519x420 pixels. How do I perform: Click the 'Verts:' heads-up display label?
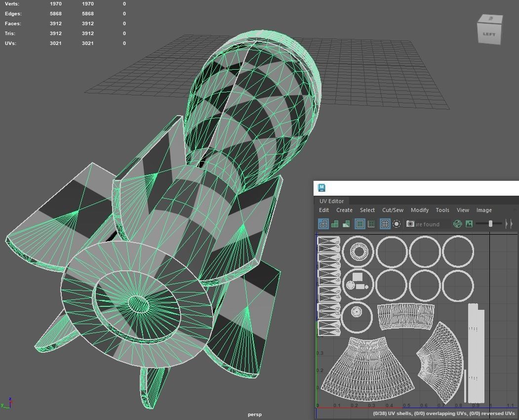[x=12, y=4]
